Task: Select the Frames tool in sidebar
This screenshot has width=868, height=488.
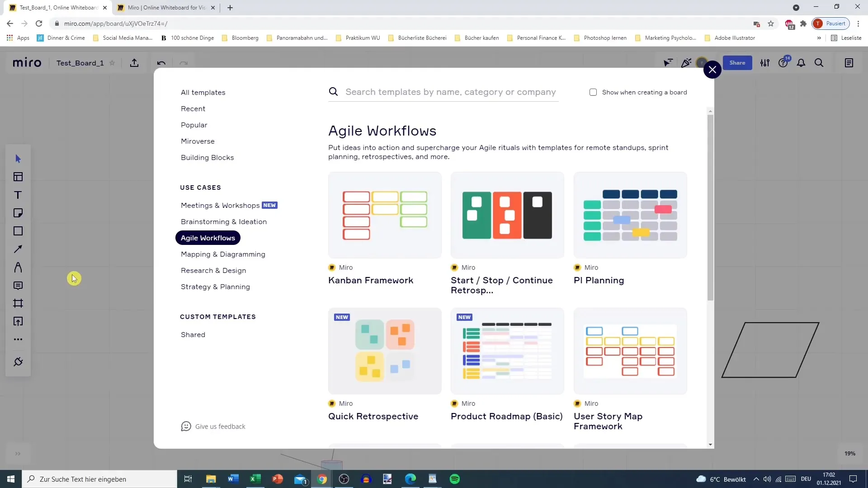Action: (18, 304)
